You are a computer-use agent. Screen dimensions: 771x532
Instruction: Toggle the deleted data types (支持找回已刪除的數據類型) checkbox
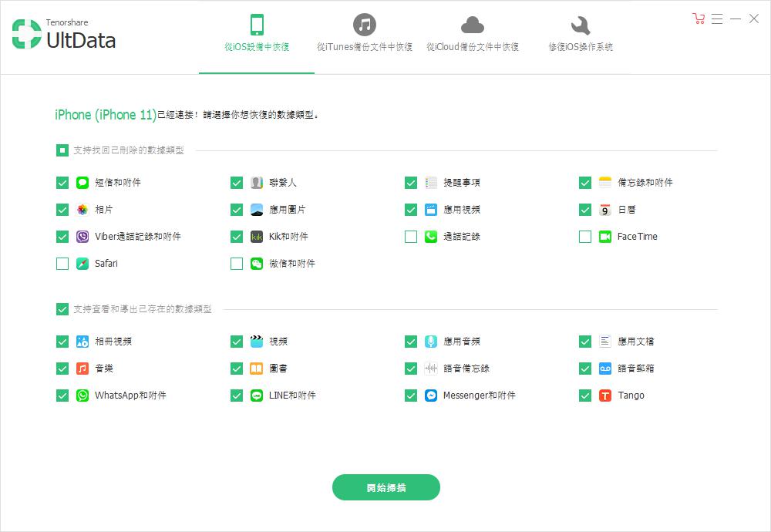pos(62,150)
